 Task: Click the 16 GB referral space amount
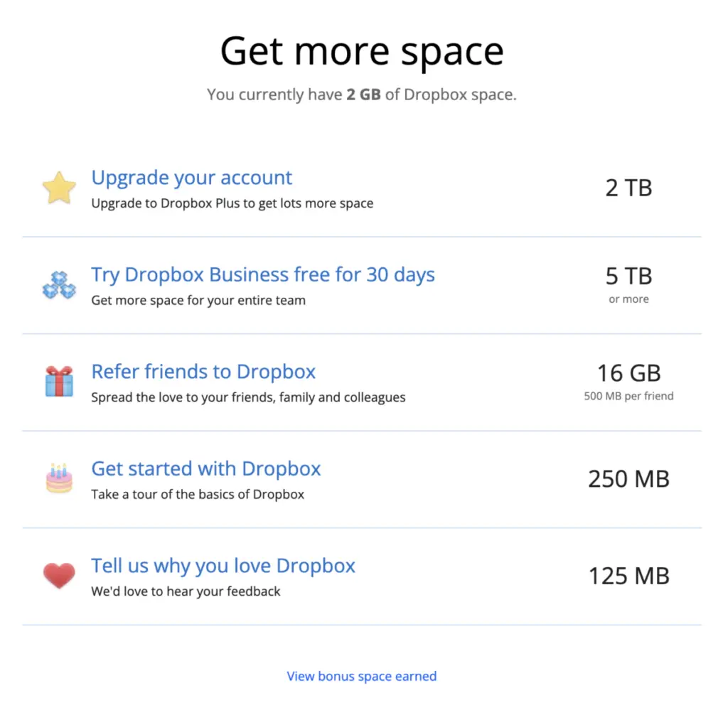[x=629, y=373]
